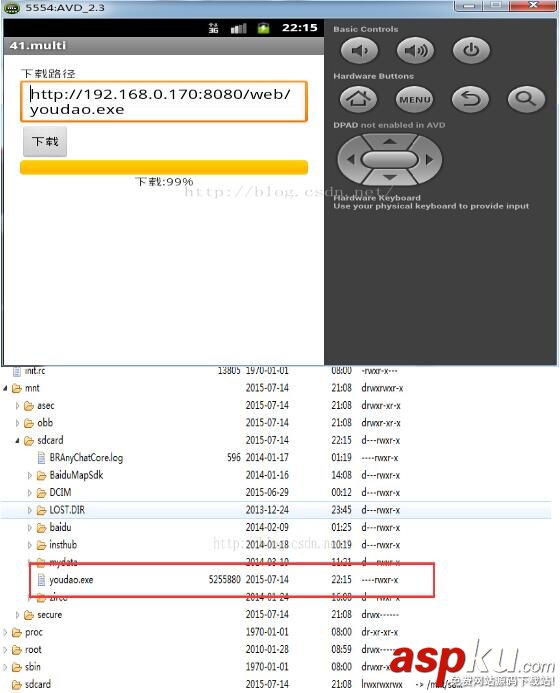Click the DPAD left arrow
The image size is (560, 693).
click(351, 159)
